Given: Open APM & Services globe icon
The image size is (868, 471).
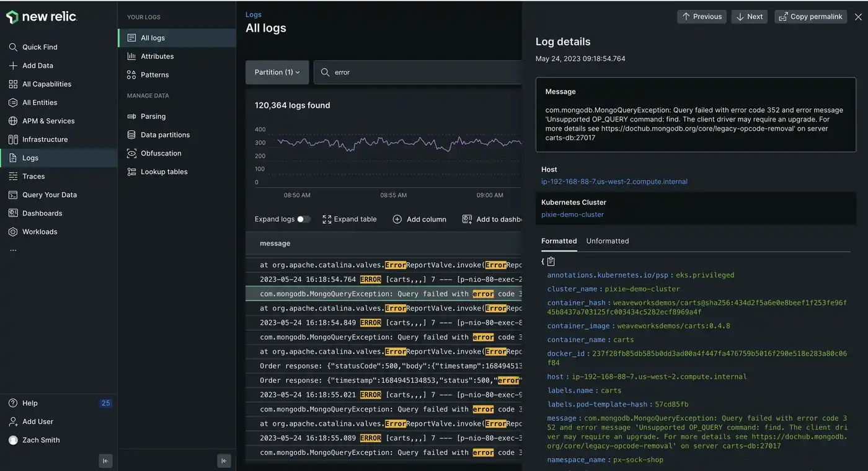Looking at the screenshot, I should tap(13, 121).
